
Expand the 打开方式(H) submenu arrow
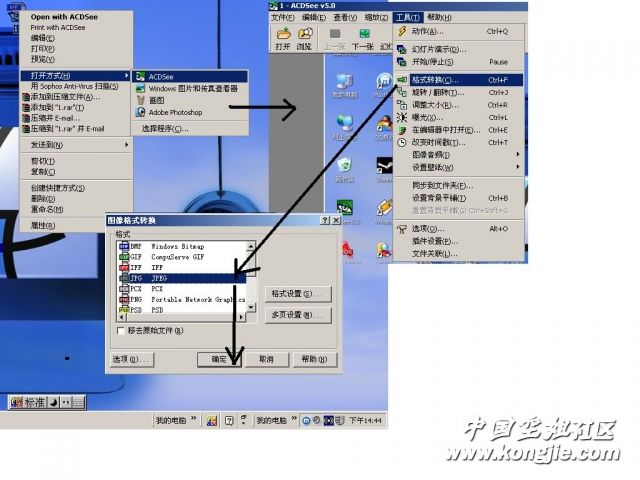click(127, 76)
